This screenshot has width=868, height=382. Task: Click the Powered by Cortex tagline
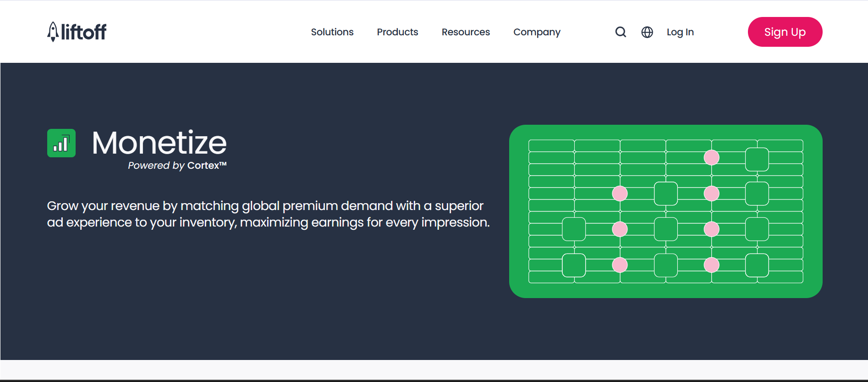tap(177, 166)
